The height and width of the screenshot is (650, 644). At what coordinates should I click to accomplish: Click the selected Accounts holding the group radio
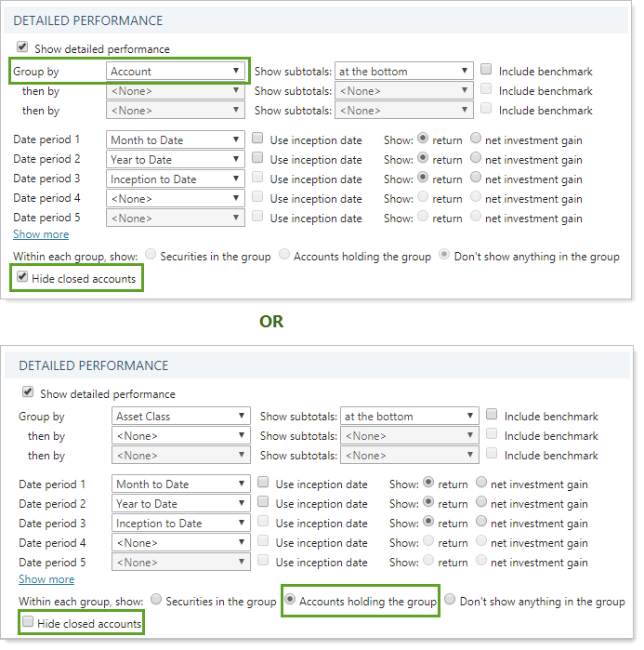[x=290, y=602]
